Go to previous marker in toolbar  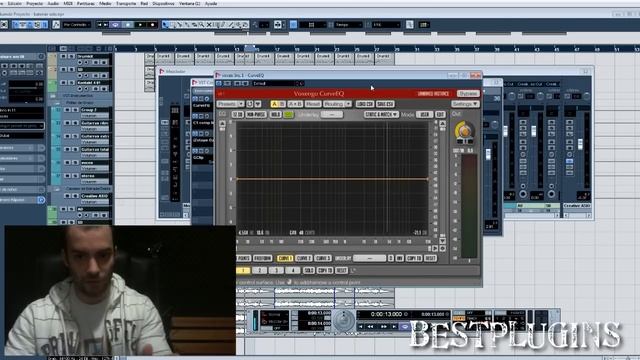click(99, 25)
